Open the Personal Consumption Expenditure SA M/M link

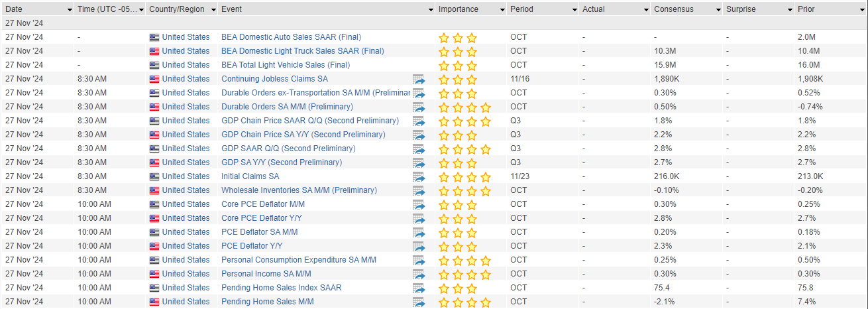click(299, 260)
